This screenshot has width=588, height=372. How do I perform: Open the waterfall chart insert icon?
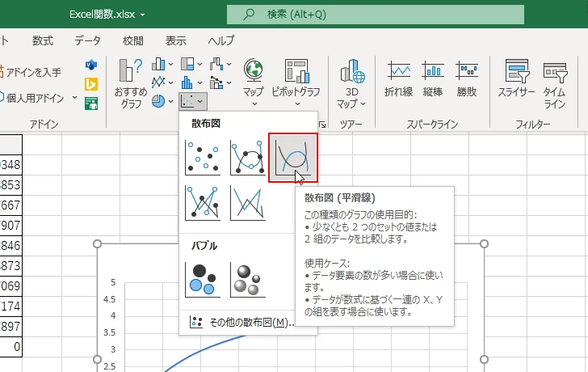pos(216,64)
